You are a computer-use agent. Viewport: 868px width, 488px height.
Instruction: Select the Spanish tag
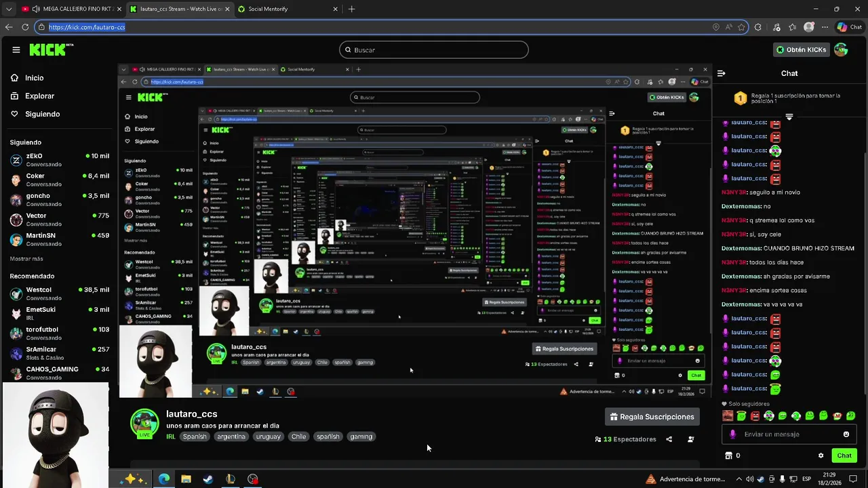point(195,436)
